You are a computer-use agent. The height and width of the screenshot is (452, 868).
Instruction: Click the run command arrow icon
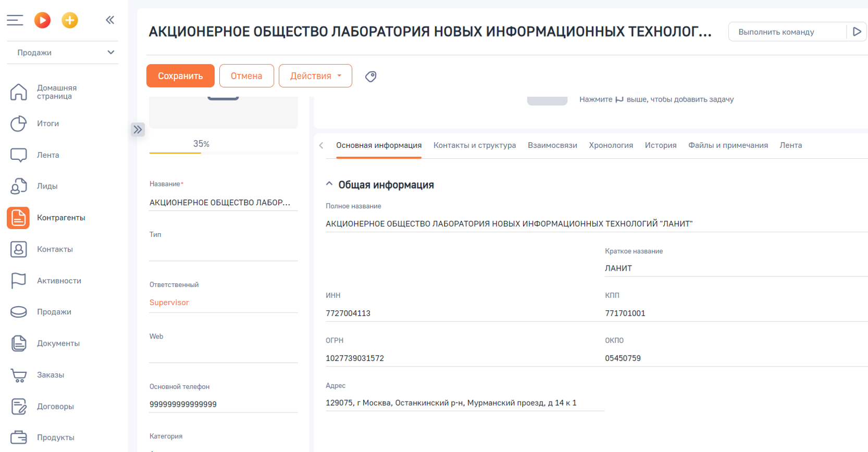coord(857,32)
